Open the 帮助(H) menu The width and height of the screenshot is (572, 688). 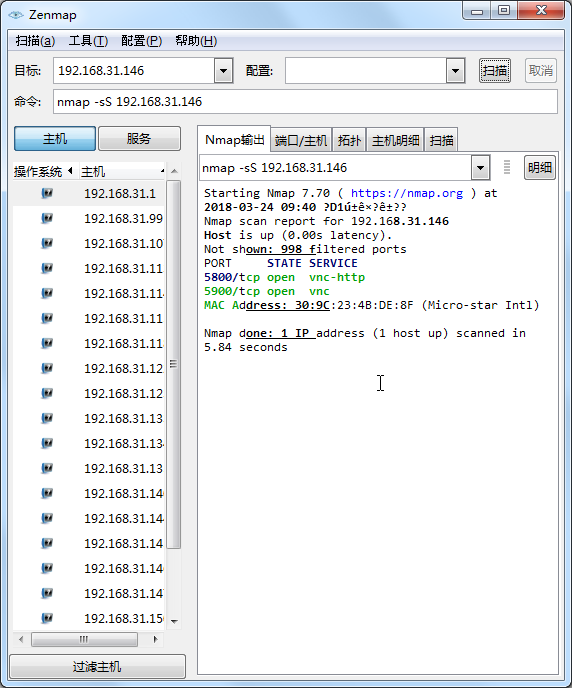click(196, 41)
